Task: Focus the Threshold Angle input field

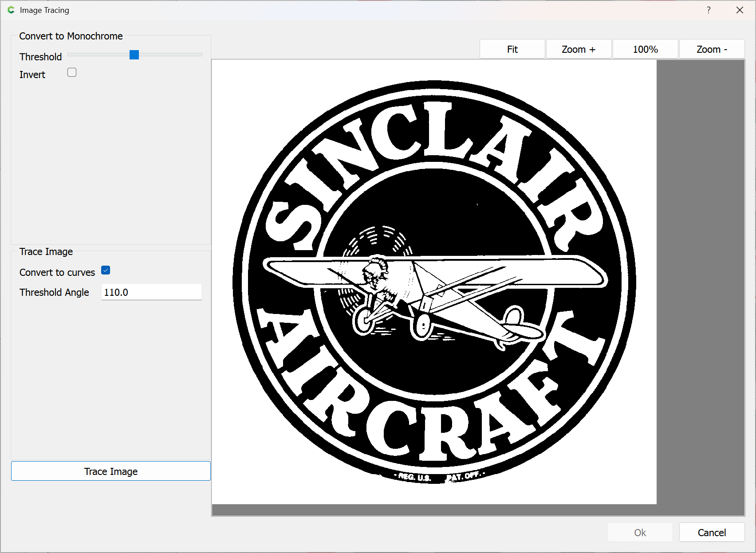Action: tap(151, 292)
